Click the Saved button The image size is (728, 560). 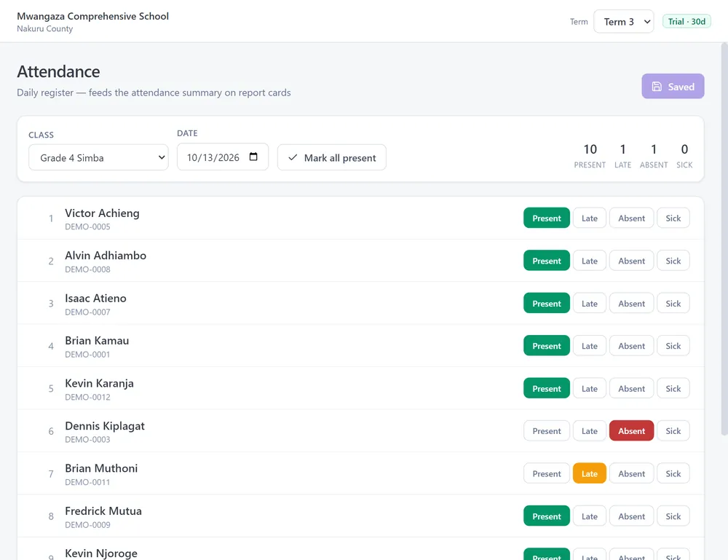[673, 87]
